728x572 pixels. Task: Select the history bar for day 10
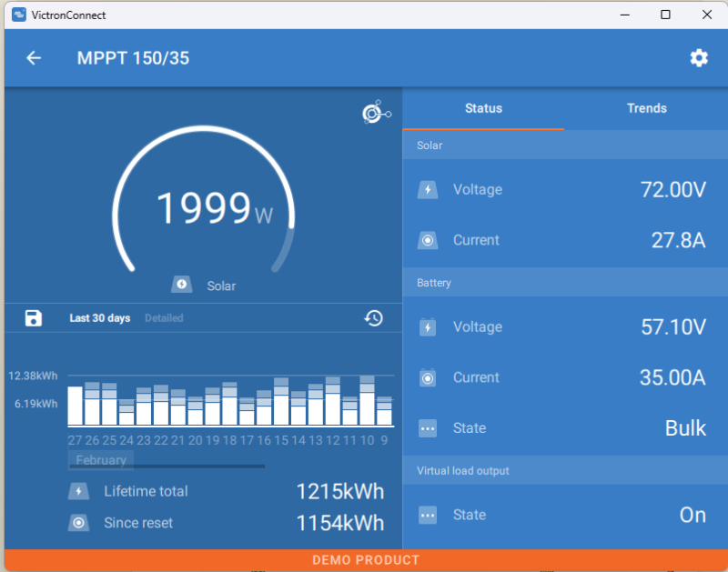[x=368, y=400]
